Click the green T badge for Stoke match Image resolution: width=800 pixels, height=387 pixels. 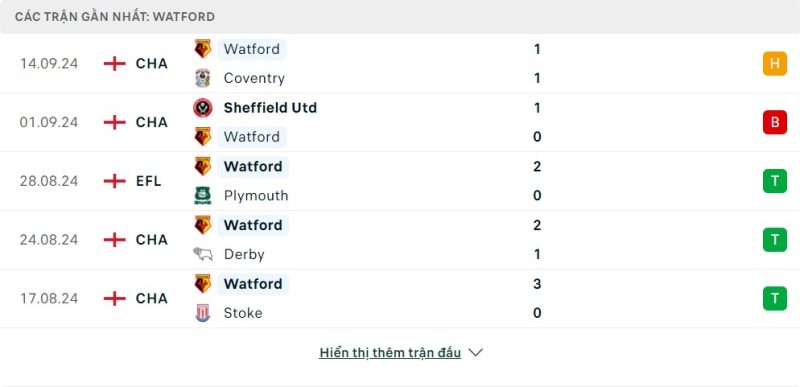[x=774, y=298]
